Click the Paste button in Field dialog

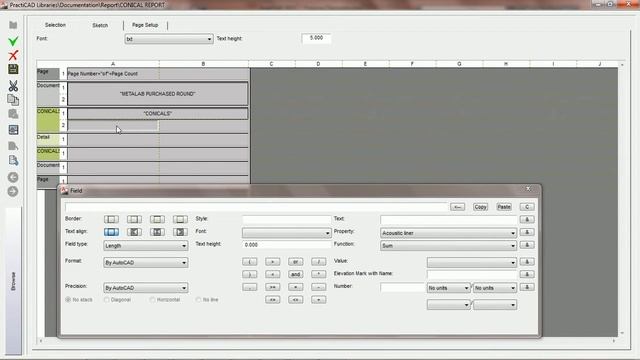point(504,207)
